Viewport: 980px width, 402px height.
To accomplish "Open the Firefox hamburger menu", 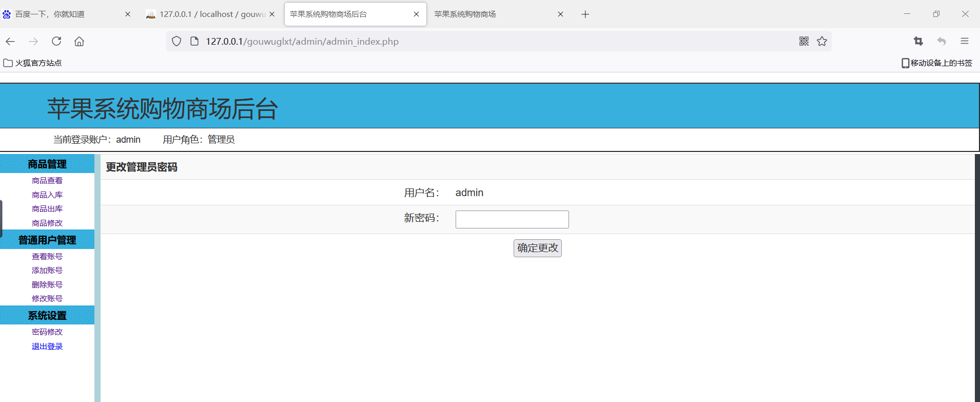I will tap(965, 42).
